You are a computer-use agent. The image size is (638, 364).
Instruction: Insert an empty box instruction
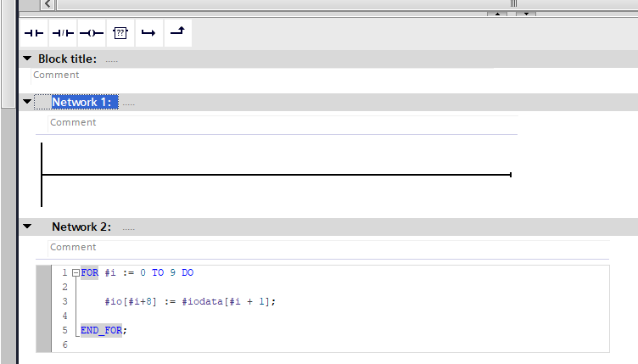coord(120,33)
